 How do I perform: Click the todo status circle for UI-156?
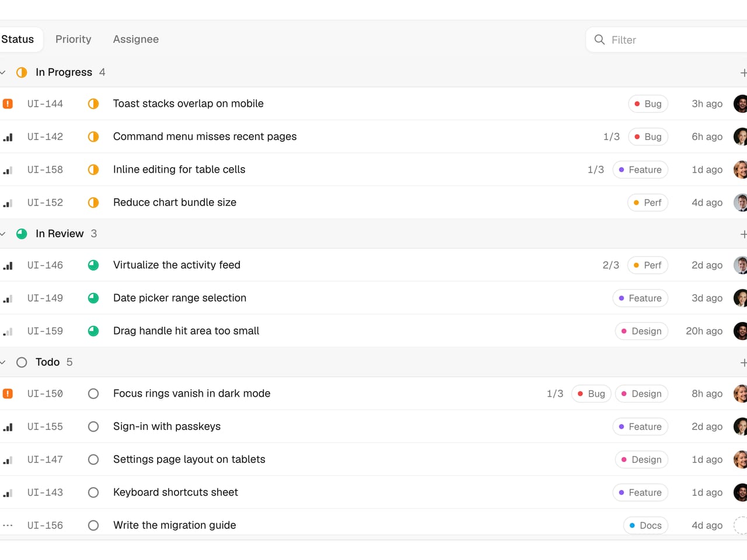pos(93,526)
